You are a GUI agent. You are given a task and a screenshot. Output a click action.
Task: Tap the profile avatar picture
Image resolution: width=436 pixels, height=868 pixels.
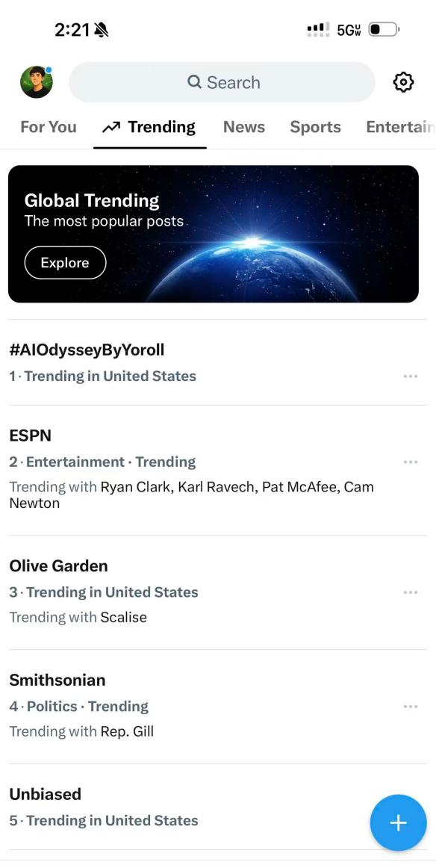[37, 82]
